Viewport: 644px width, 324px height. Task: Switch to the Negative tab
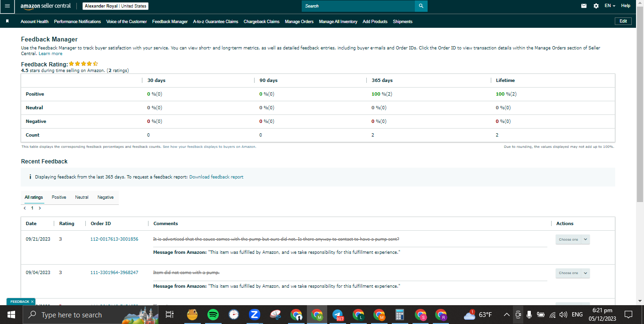click(106, 197)
